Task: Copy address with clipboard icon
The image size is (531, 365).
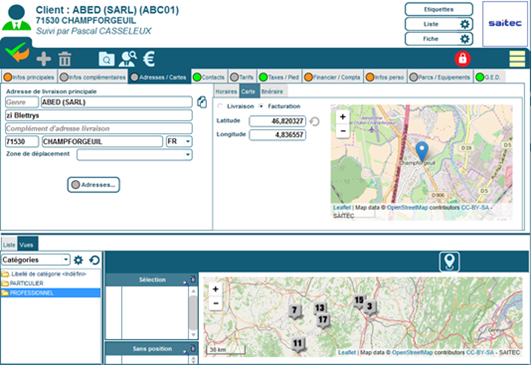Action: 202,102
